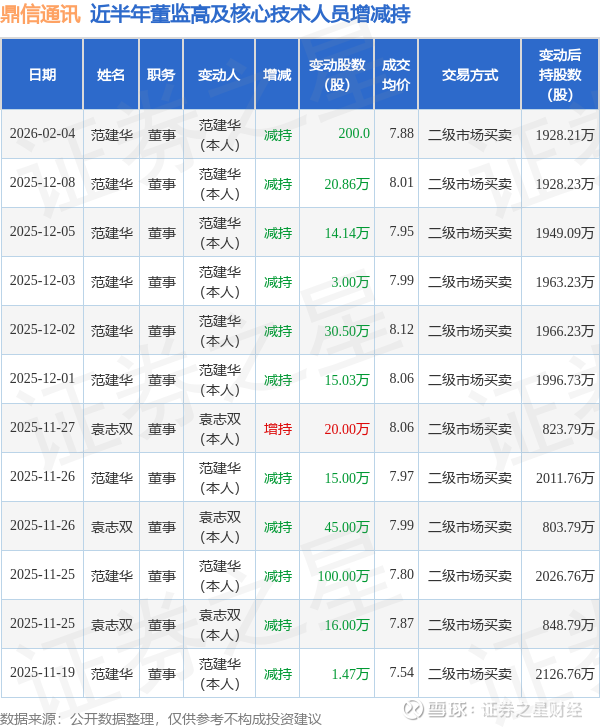This screenshot has width=600, height=728.
Task: Click the holdings value 1949.09万
Action: (x=565, y=233)
